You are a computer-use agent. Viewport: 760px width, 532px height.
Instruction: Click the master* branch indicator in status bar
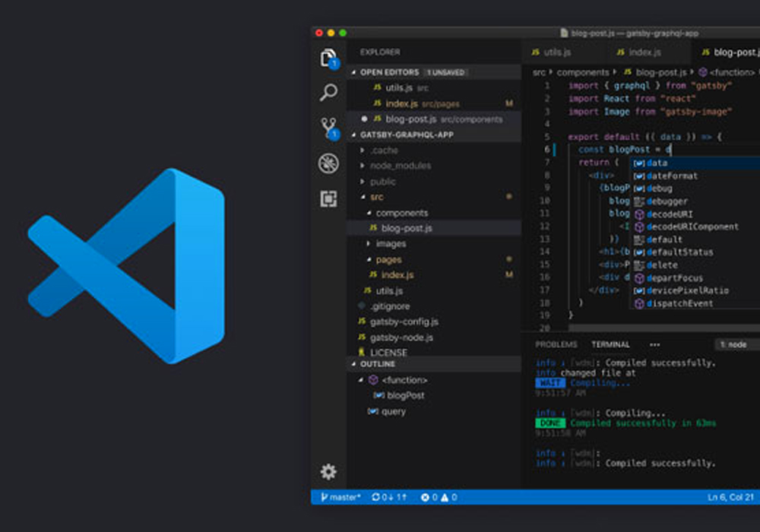(x=340, y=497)
